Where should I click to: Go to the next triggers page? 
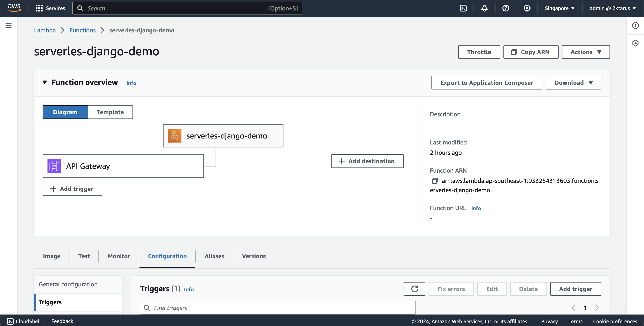597,307
